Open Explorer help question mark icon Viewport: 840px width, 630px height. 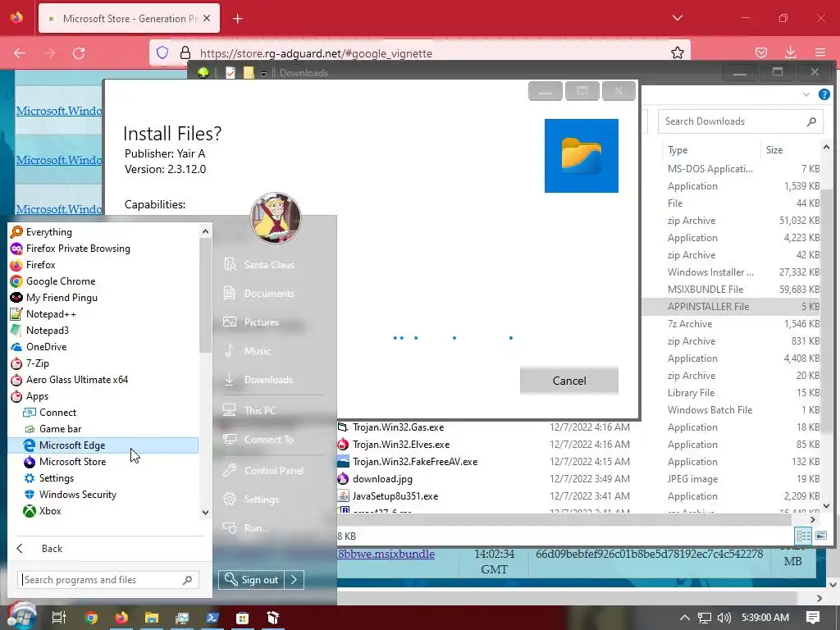[824, 94]
